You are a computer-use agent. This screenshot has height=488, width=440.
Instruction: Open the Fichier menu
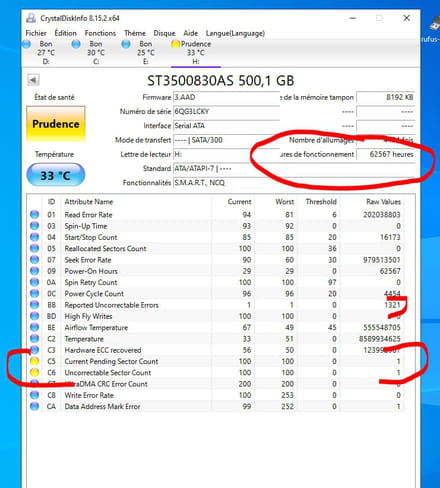tap(36, 33)
